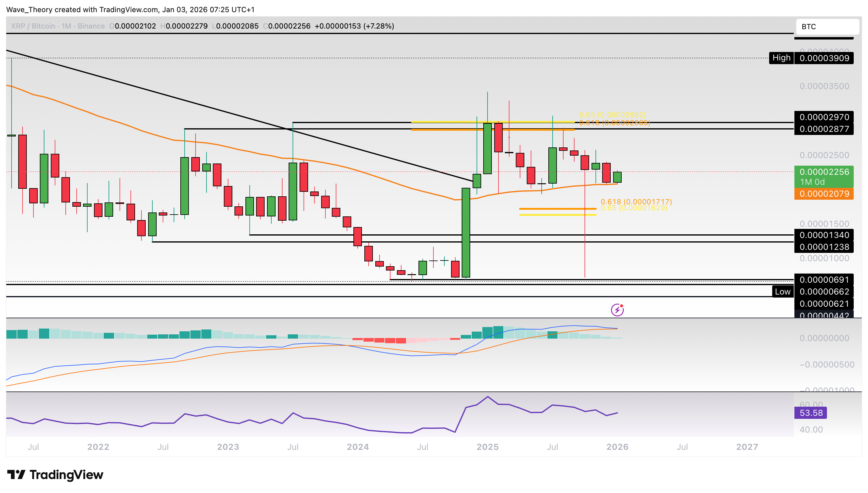Click the 0.618 (0.00001717) Fibonacci level text

[636, 202]
